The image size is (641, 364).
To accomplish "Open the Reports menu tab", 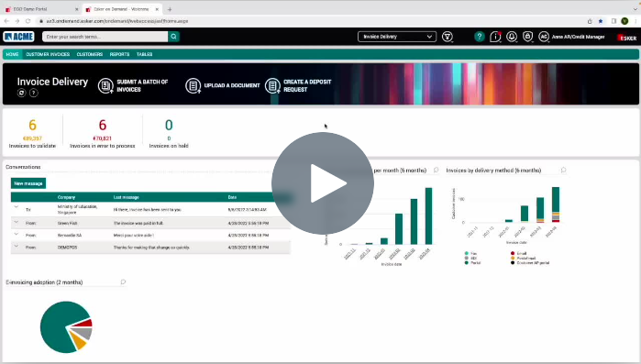I will pyautogui.click(x=119, y=54).
